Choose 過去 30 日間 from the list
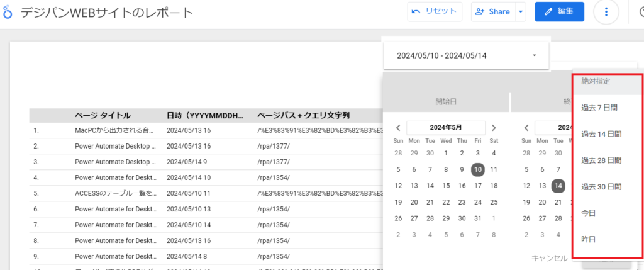Viewport: 644px width, 270px height. 602,187
